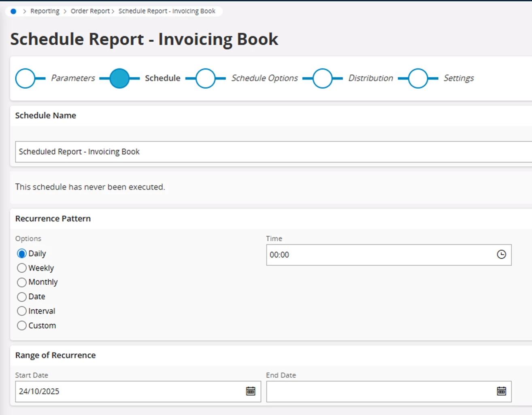532x415 pixels.
Task: Select the Daily recurrence option
Action: point(22,254)
